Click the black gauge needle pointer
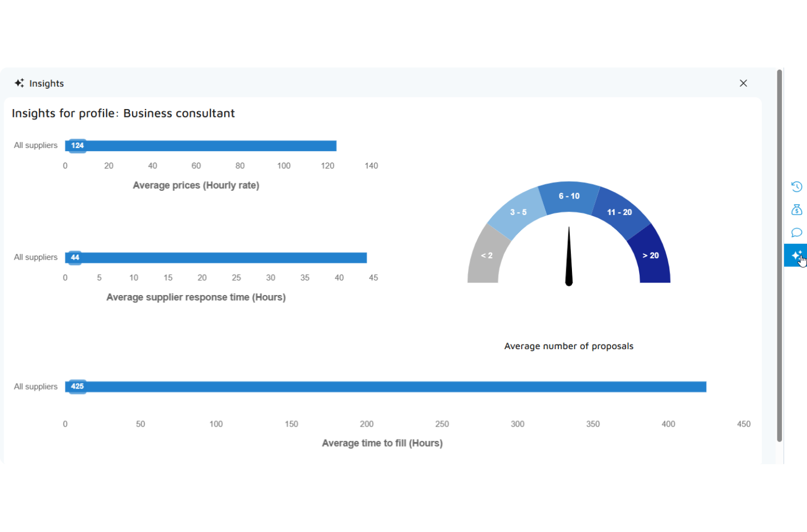The height and width of the screenshot is (532, 807). 569,260
